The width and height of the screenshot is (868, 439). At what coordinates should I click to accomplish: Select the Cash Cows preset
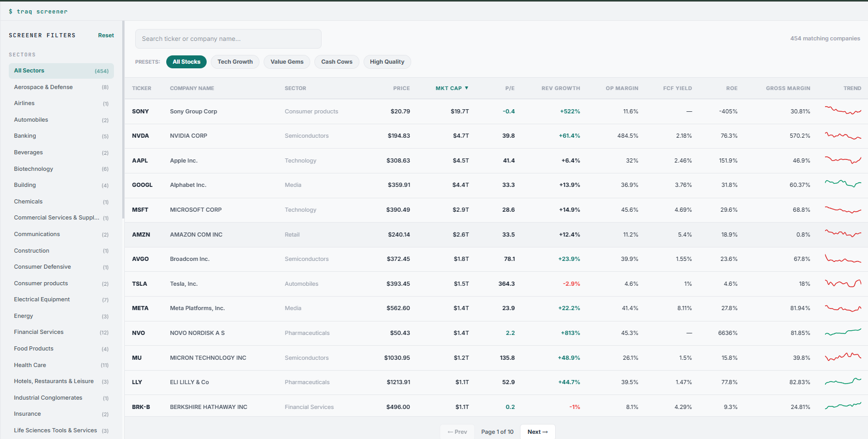(x=337, y=62)
